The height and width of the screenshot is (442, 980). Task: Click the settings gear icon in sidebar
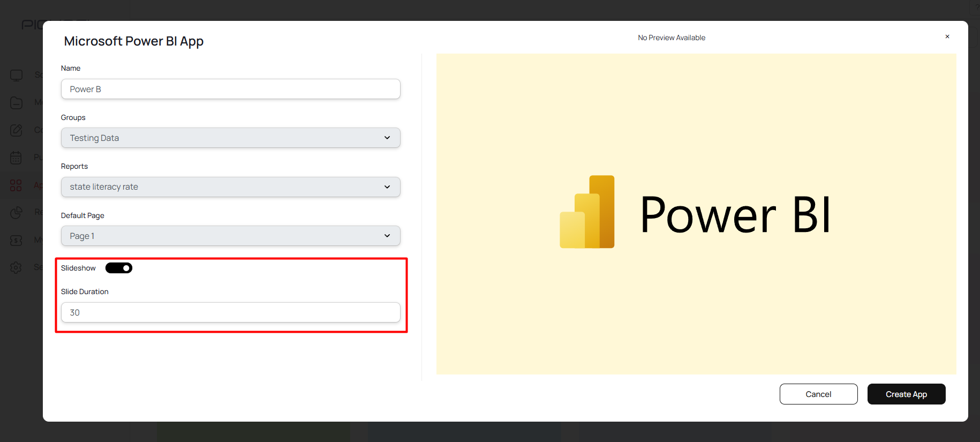pos(17,267)
